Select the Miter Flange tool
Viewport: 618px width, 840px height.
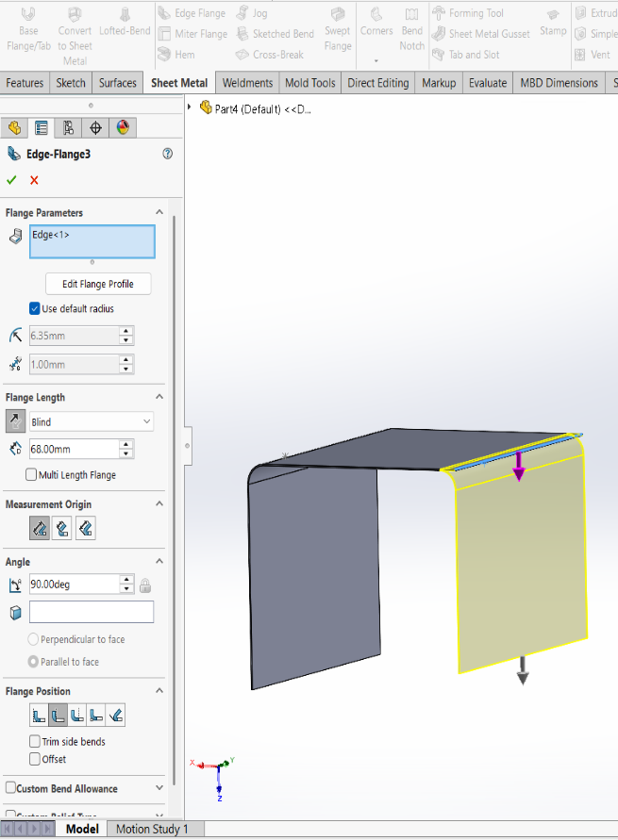click(193, 34)
